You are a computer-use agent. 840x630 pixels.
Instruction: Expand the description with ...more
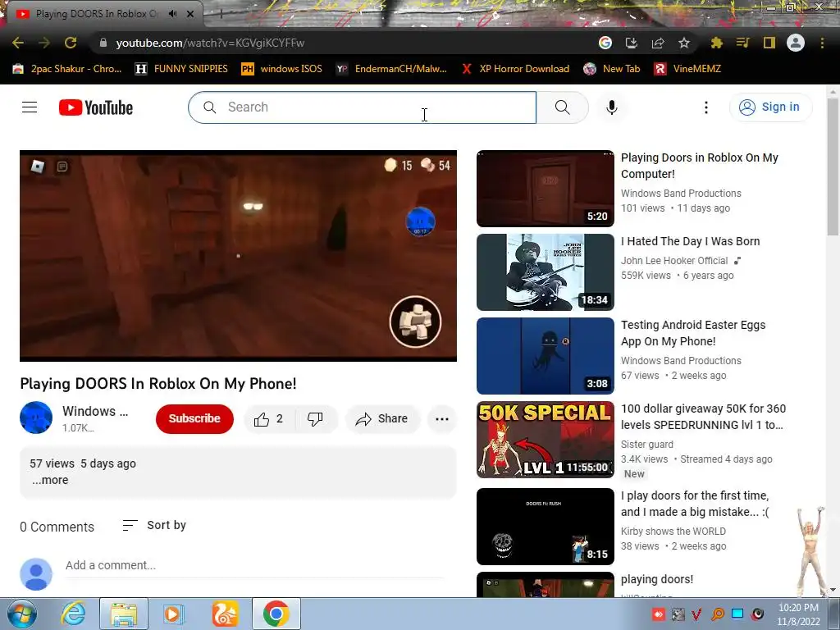click(x=50, y=480)
